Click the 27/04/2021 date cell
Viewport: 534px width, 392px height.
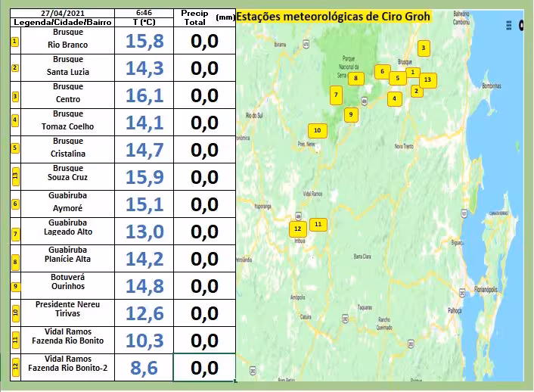pos(63,14)
